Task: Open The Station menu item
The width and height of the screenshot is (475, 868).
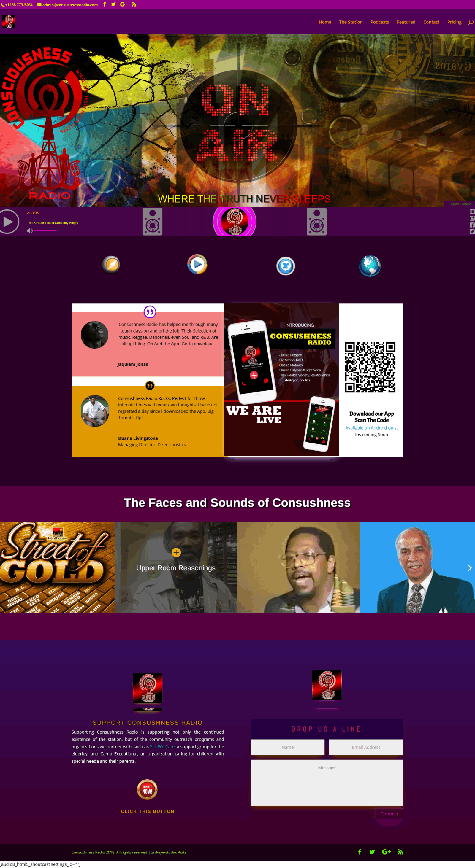Action: [351, 22]
